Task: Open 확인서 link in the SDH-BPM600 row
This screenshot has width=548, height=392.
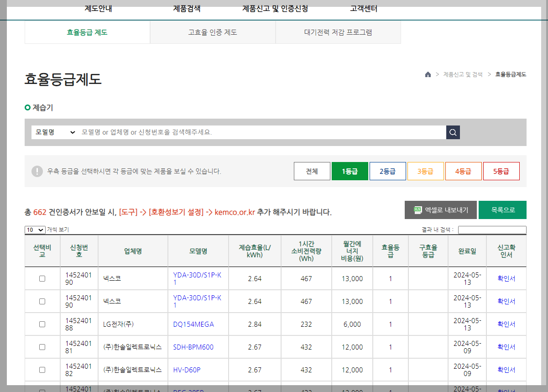Action: (506, 347)
